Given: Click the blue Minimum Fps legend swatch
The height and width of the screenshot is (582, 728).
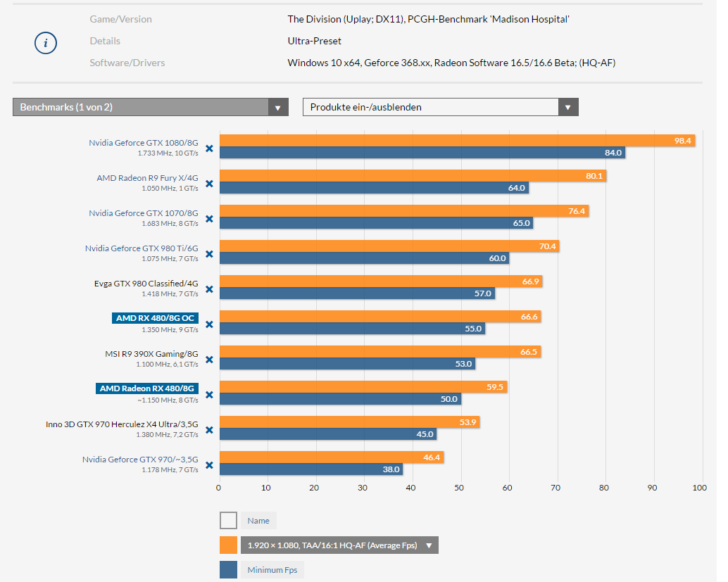Looking at the screenshot, I should [228, 570].
